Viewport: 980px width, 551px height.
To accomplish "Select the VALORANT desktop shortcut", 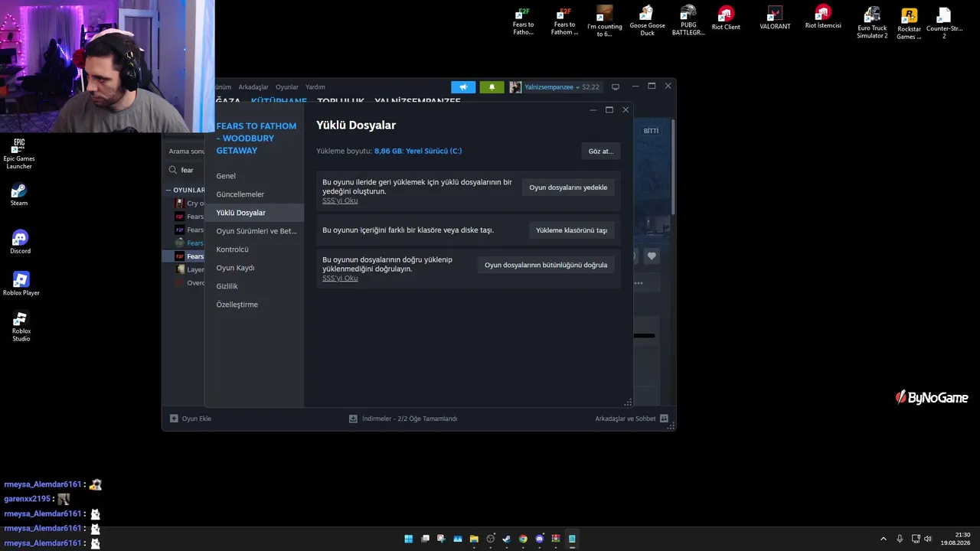I will click(x=775, y=18).
